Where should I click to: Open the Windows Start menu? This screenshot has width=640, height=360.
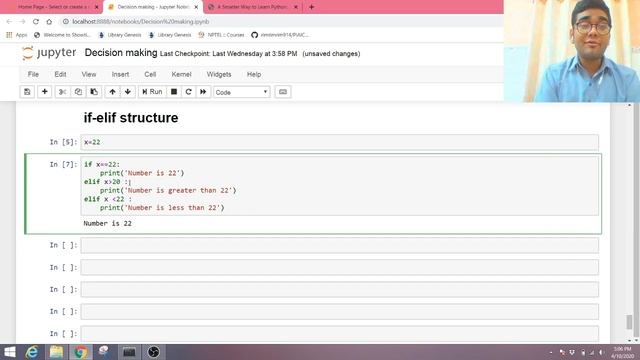tap(9, 352)
